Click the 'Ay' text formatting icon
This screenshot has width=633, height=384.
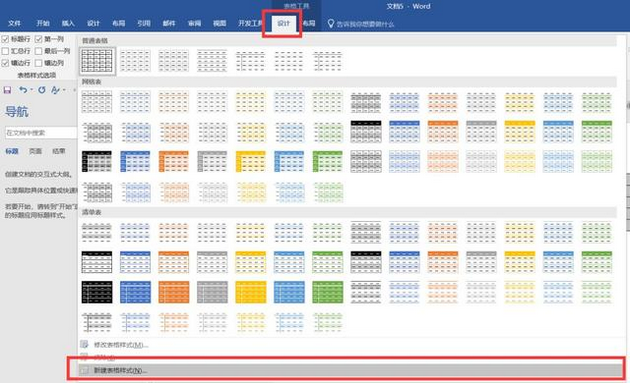55,90
